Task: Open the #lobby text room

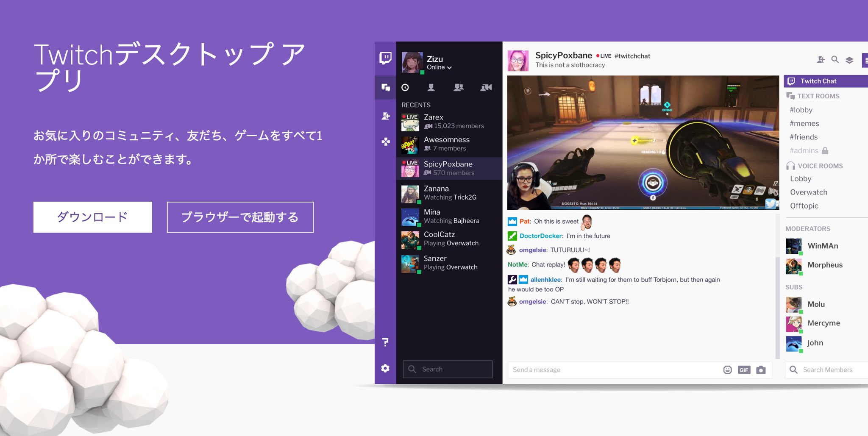Action: [801, 110]
